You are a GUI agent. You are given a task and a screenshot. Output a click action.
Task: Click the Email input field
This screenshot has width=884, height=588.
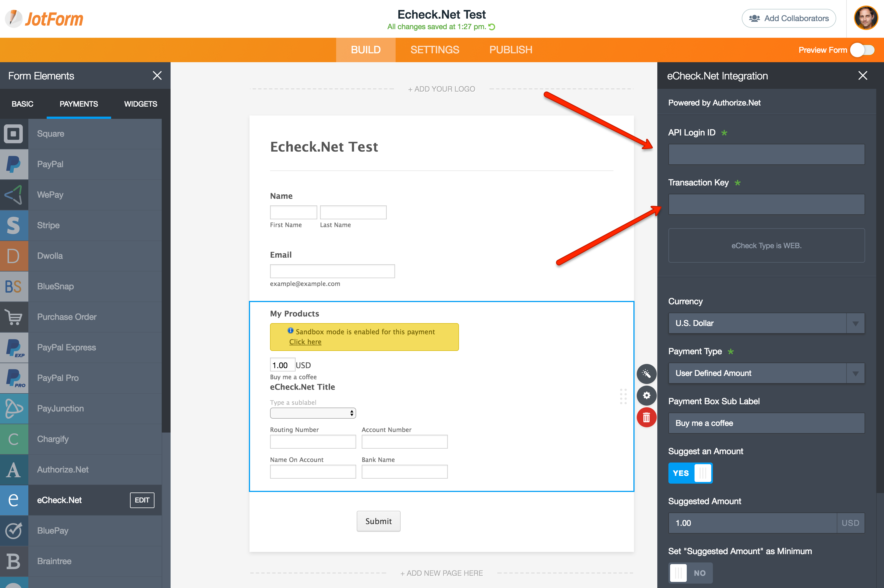[x=333, y=271]
